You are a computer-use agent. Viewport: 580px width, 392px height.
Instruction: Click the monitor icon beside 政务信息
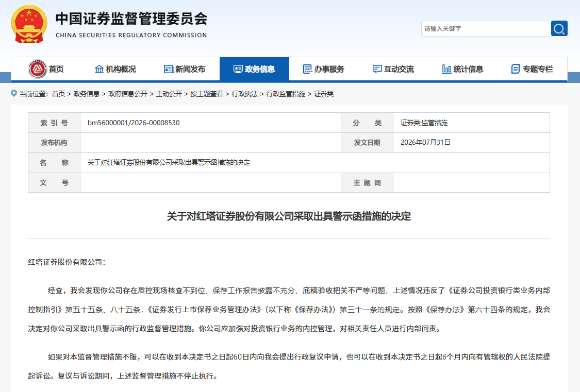tap(238, 69)
